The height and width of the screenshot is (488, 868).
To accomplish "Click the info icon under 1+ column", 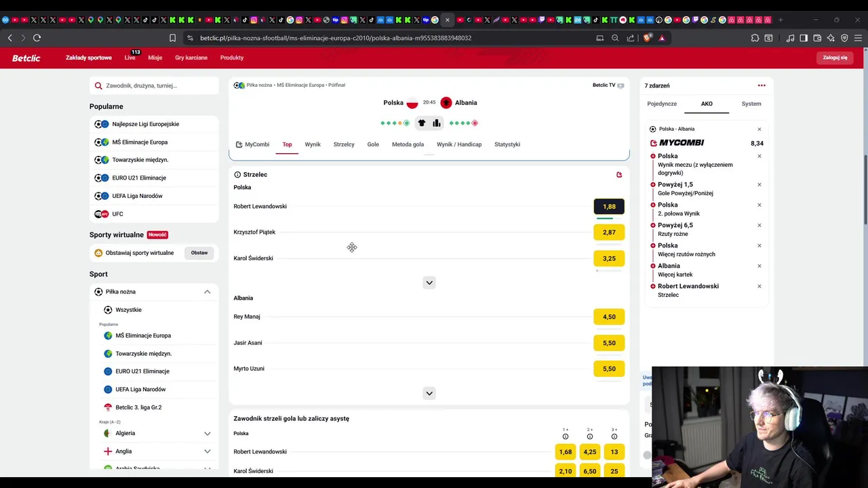I will [x=566, y=436].
